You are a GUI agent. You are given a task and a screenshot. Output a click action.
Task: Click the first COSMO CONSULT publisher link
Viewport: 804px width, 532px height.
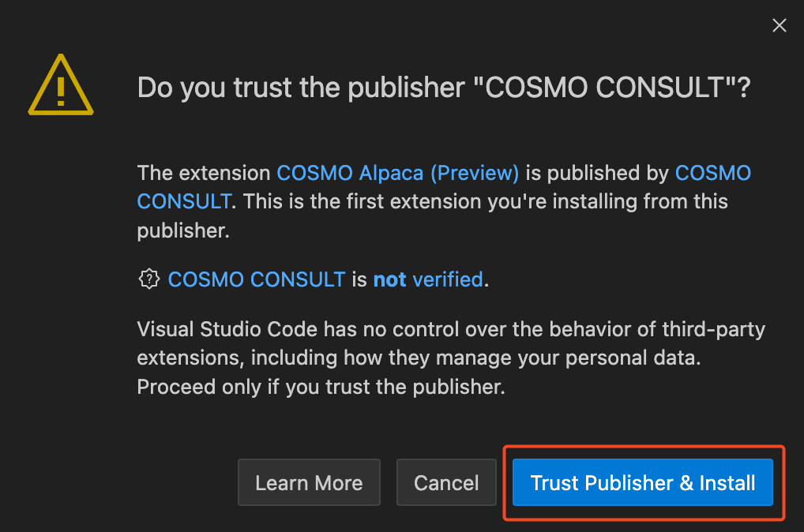click(x=713, y=173)
